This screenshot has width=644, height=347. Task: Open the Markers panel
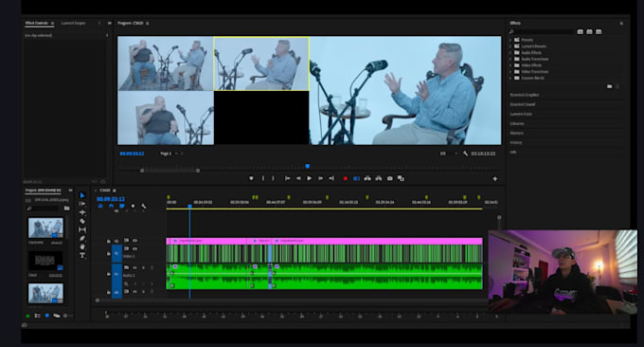point(517,133)
